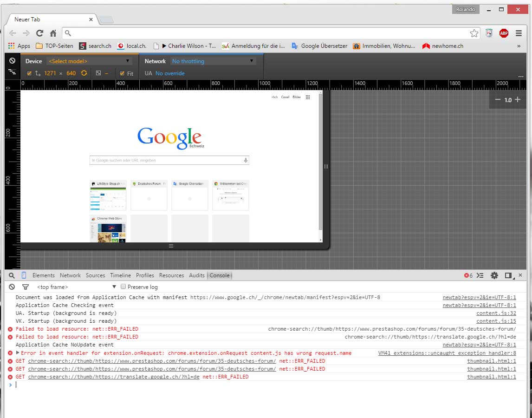
Task: Switch to the Timeline tab
Action: coord(120,275)
